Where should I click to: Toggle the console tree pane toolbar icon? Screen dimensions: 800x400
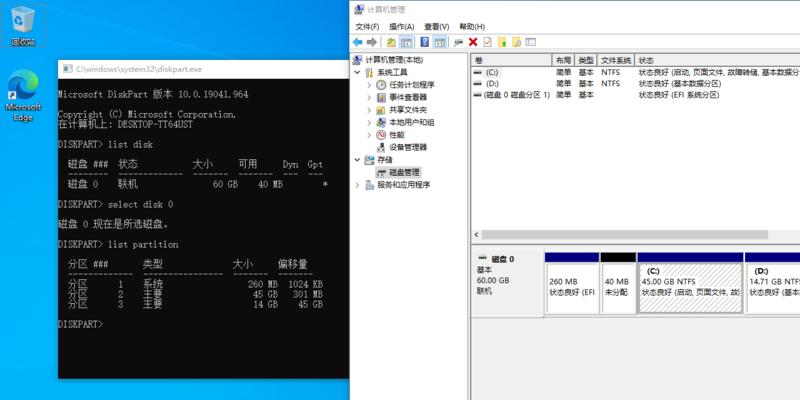point(406,42)
